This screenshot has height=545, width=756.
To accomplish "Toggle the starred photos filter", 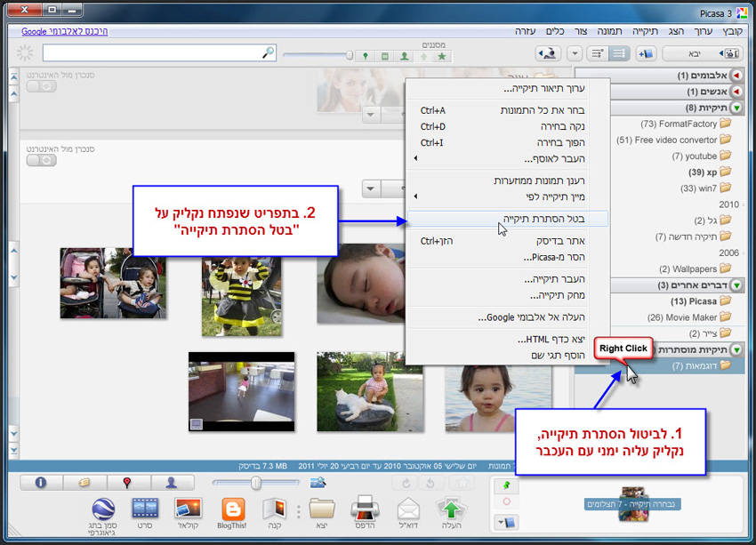I will [442, 56].
